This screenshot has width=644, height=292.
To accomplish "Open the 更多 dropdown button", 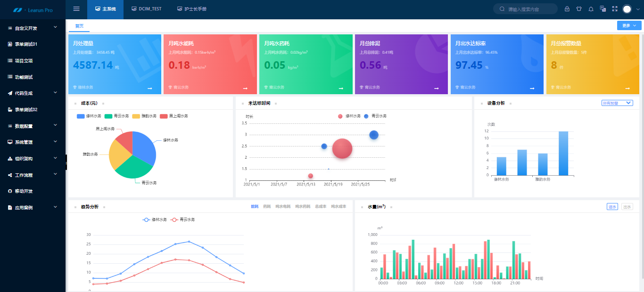I will 629,25.
